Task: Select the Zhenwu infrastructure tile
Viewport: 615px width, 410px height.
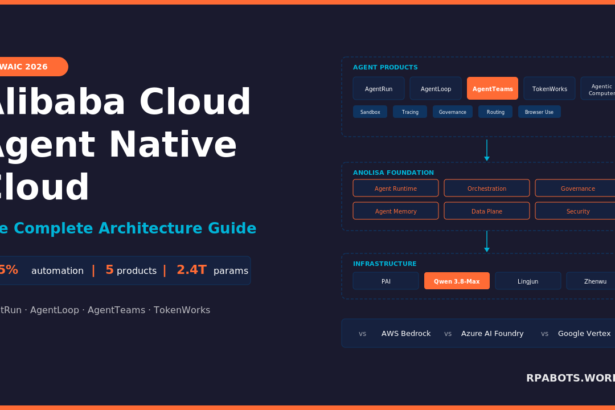Action: point(591,281)
